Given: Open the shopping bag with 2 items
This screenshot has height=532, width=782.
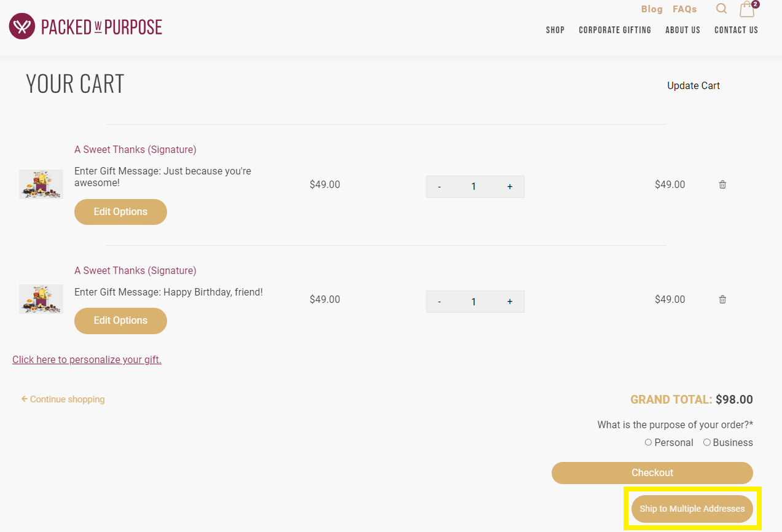Looking at the screenshot, I should point(746,10).
